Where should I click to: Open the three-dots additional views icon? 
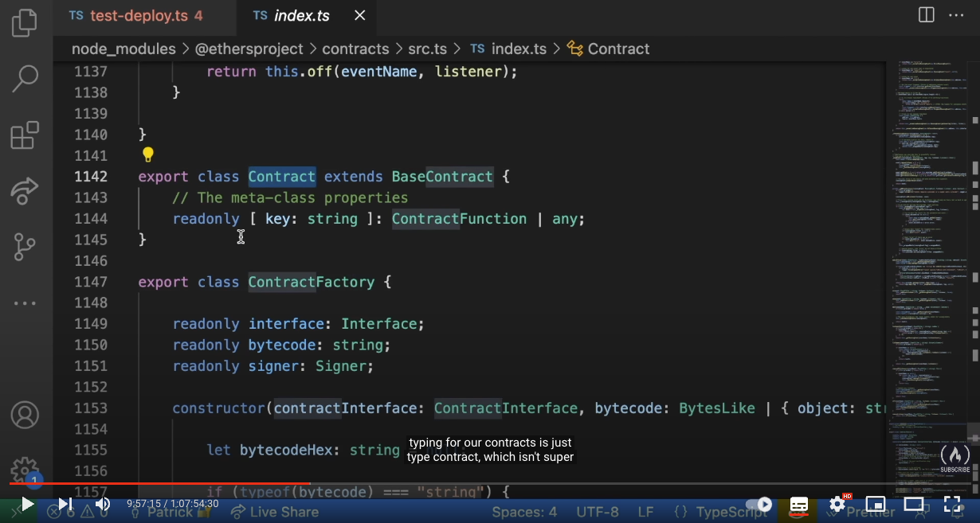click(x=25, y=303)
